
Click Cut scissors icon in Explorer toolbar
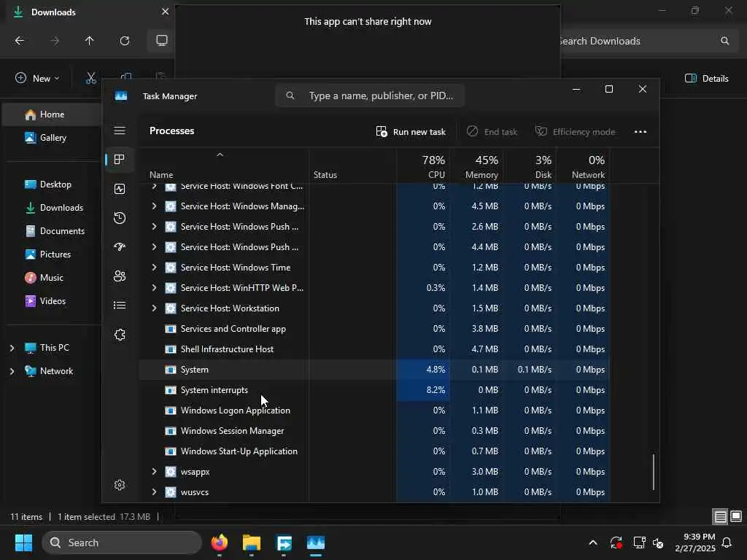pyautogui.click(x=91, y=78)
